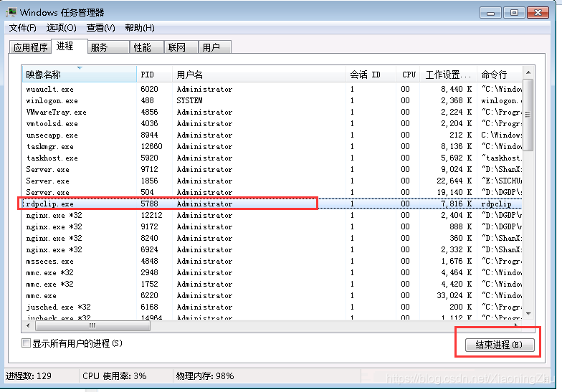Open the 性能 tab
The image size is (562, 392).
pos(146,47)
